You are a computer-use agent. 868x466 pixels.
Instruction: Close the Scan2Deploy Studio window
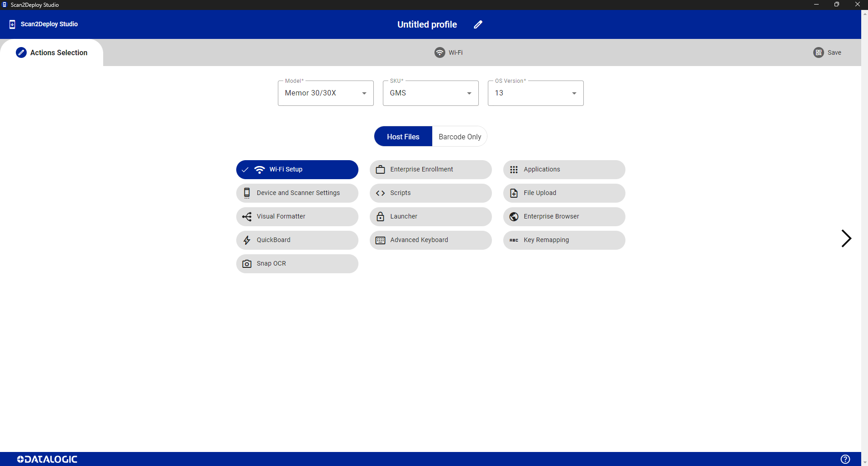click(857, 5)
